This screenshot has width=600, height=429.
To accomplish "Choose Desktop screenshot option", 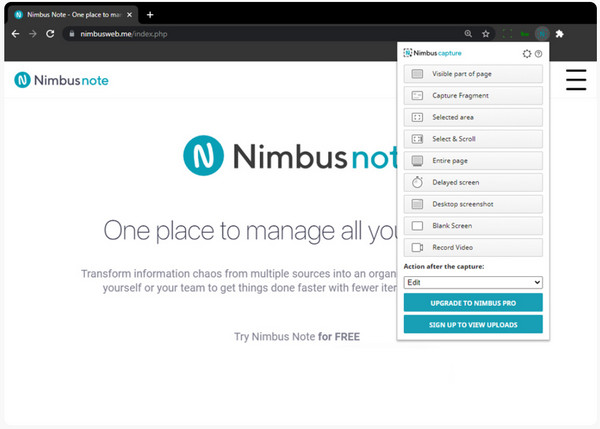I will 473,204.
